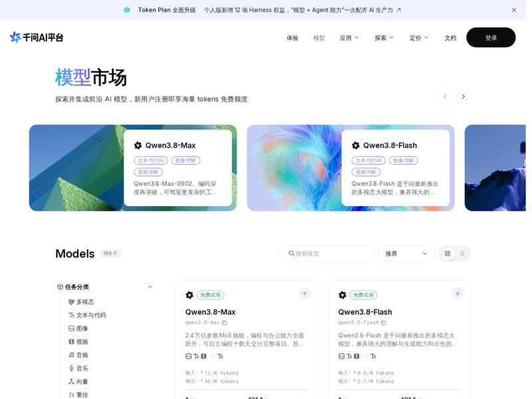Open the partially visible third banner card

tap(495, 168)
